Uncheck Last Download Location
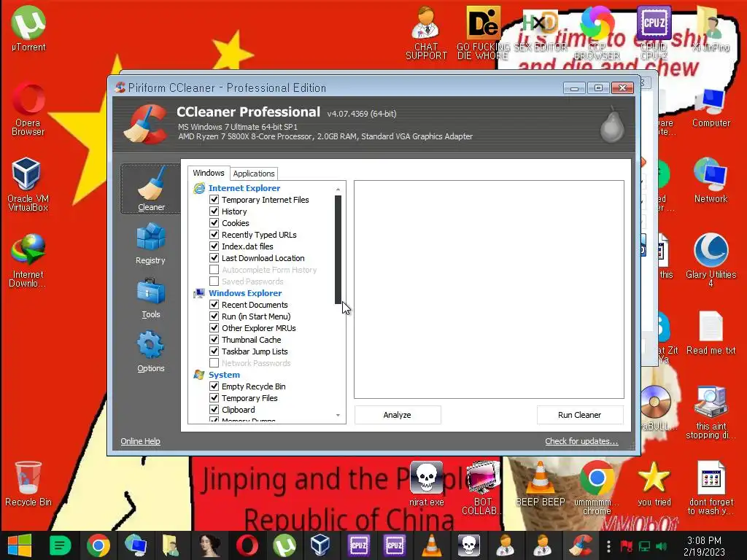 click(214, 257)
